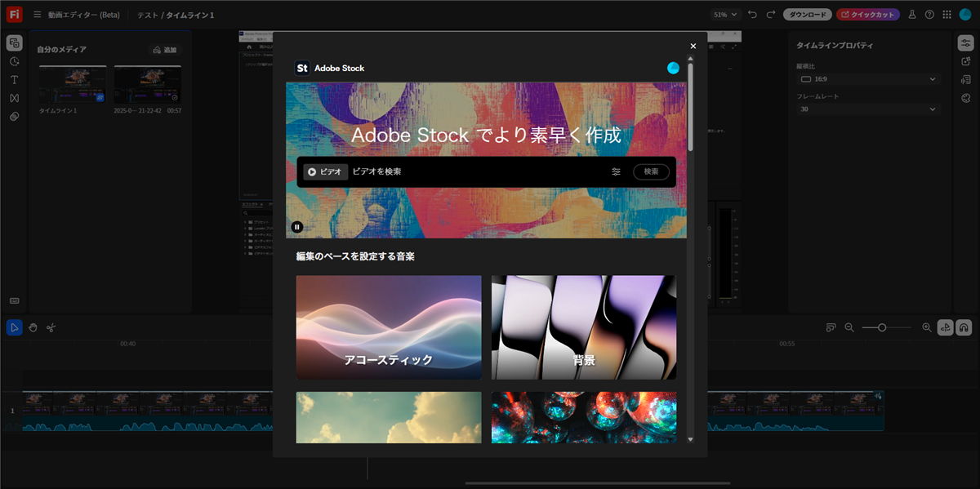Open the アコースティック music category
This screenshot has width=980, height=489.
[x=389, y=327]
